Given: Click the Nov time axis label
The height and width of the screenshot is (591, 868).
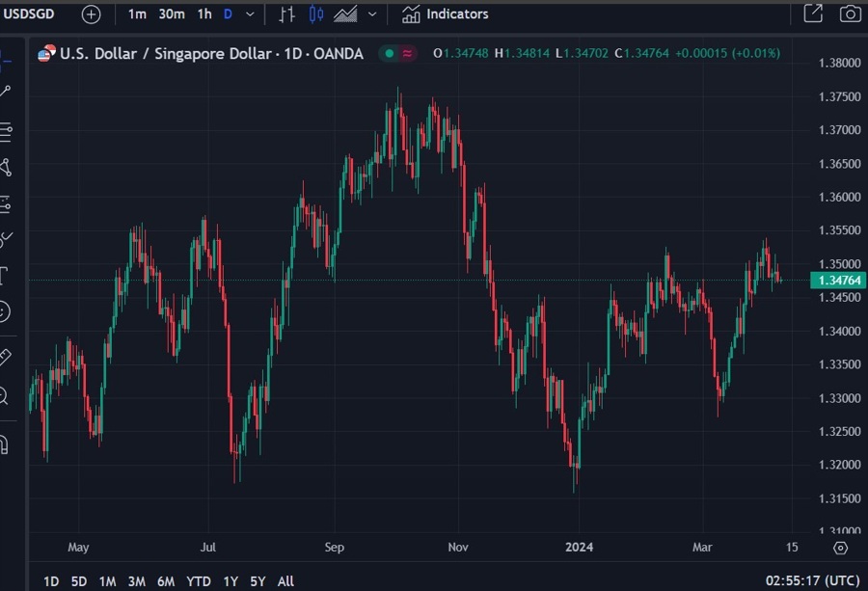Looking at the screenshot, I should tap(458, 548).
